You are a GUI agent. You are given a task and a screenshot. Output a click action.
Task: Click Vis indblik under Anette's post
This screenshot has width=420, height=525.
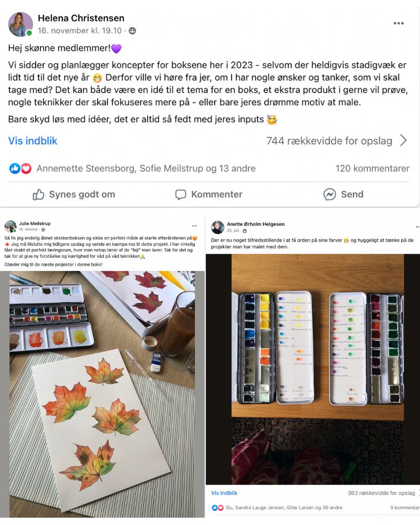click(x=224, y=493)
